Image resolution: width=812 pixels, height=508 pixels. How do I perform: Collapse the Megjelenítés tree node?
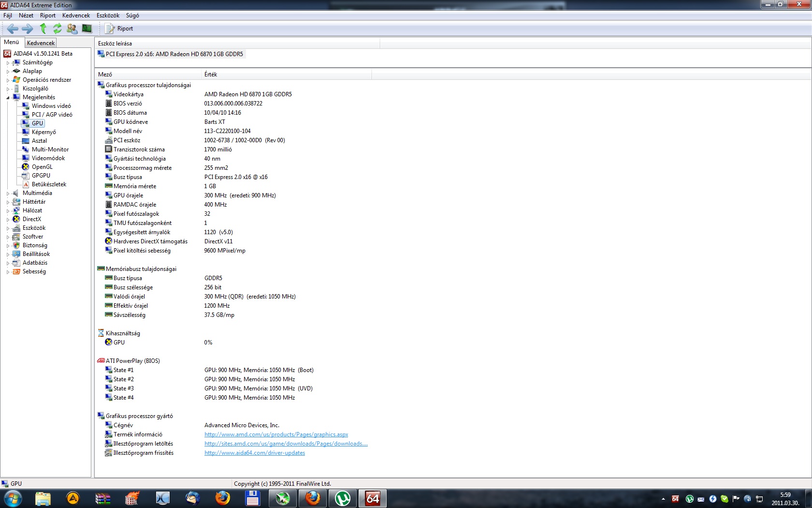(x=8, y=98)
